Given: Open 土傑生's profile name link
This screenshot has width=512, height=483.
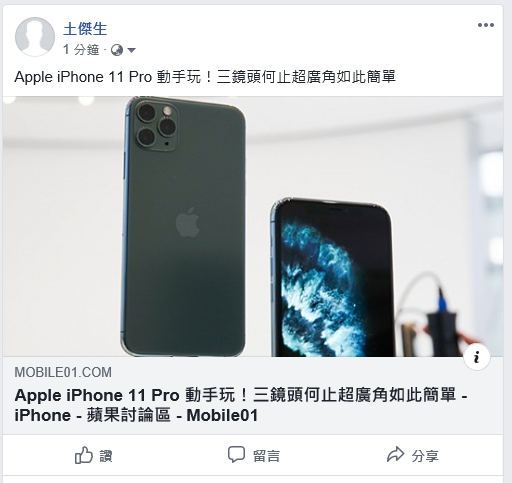Looking at the screenshot, I should (85, 29).
